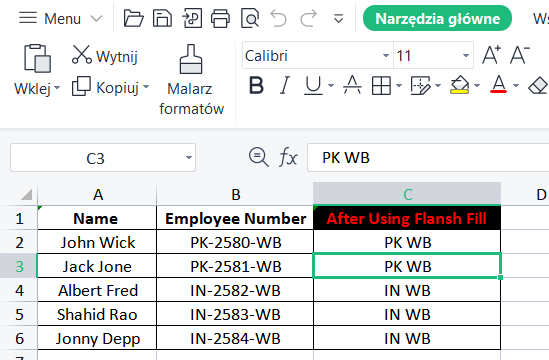Image resolution: width=549 pixels, height=360 pixels.
Task: Click cell PK-2580-WB
Action: click(235, 242)
